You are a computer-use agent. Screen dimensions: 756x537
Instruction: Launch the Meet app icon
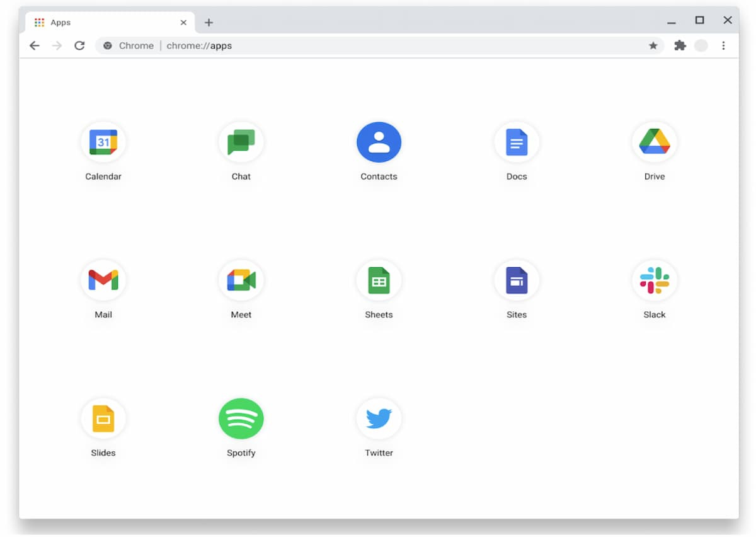coord(241,280)
